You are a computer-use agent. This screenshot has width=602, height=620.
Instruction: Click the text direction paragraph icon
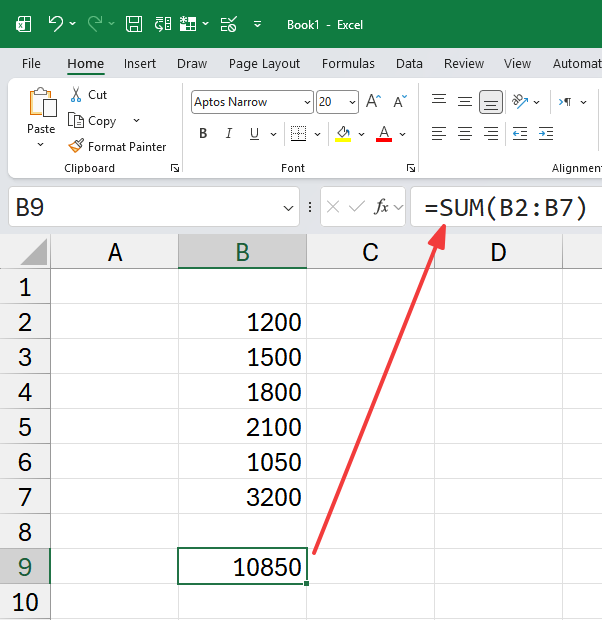point(565,102)
